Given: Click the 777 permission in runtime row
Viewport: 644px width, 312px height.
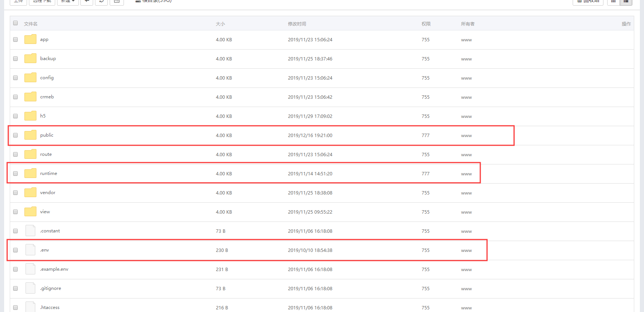Looking at the screenshot, I should (x=425, y=174).
